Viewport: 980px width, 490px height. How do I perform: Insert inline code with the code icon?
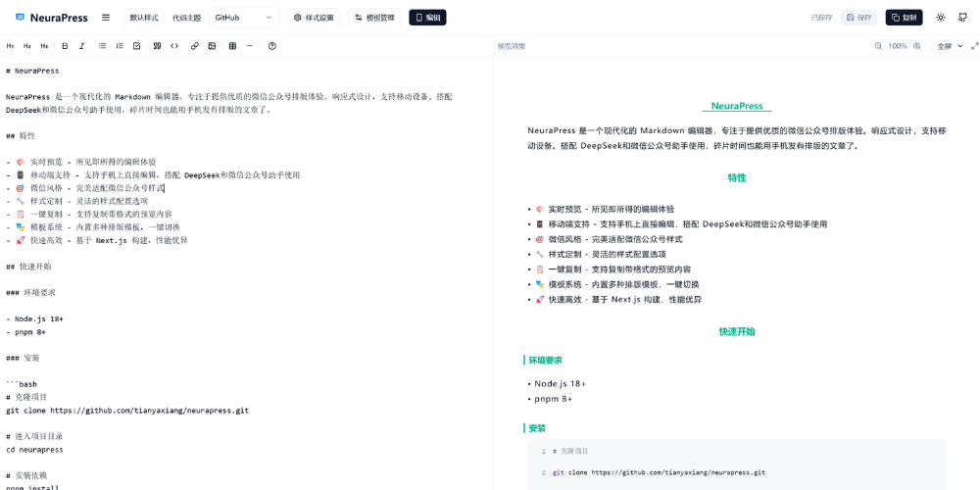tap(174, 46)
